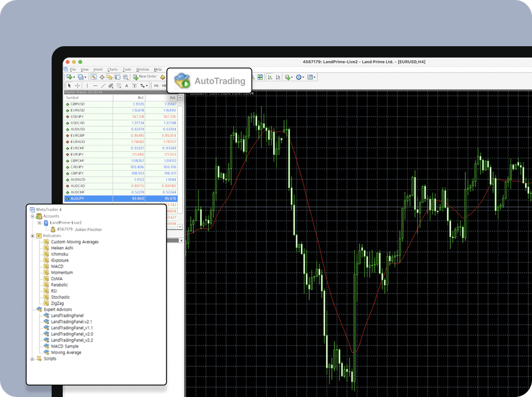Click the New Order button
This screenshot has width=532, height=397.
point(145,77)
